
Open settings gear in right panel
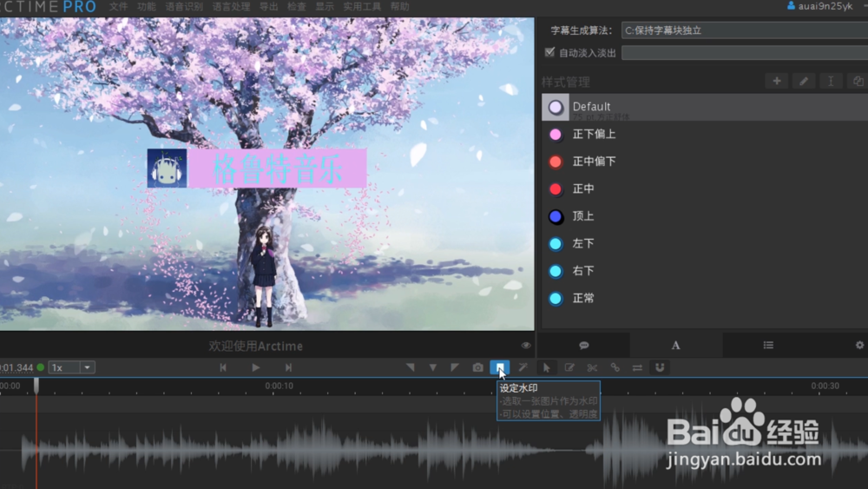point(859,345)
